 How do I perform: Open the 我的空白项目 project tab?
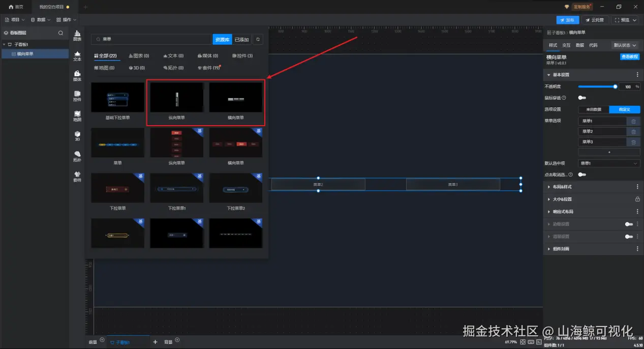[54, 7]
